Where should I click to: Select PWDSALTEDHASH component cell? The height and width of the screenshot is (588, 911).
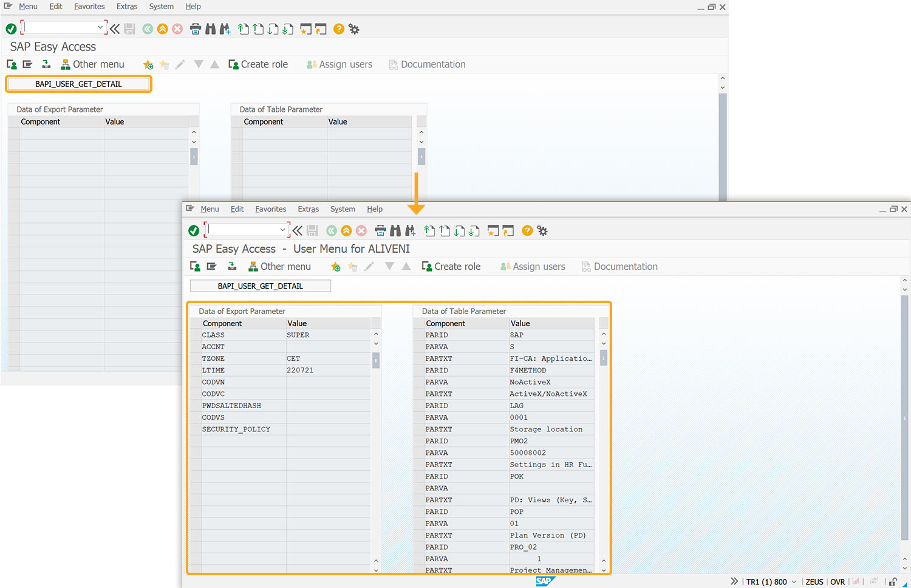[244, 406]
